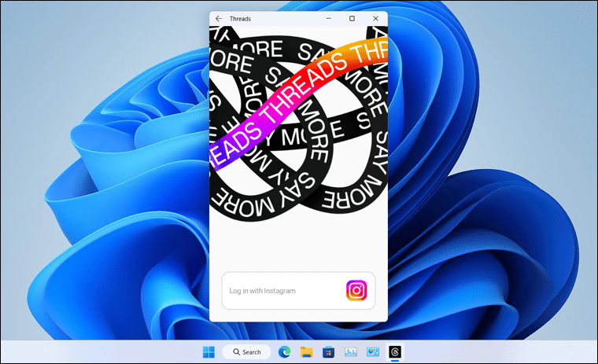Open the chart monitor app on taskbar
This screenshot has width=598, height=364.
point(350,352)
